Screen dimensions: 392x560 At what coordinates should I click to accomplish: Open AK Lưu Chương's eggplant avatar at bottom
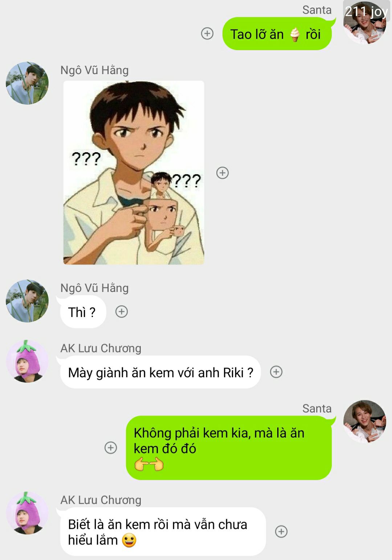27,513
